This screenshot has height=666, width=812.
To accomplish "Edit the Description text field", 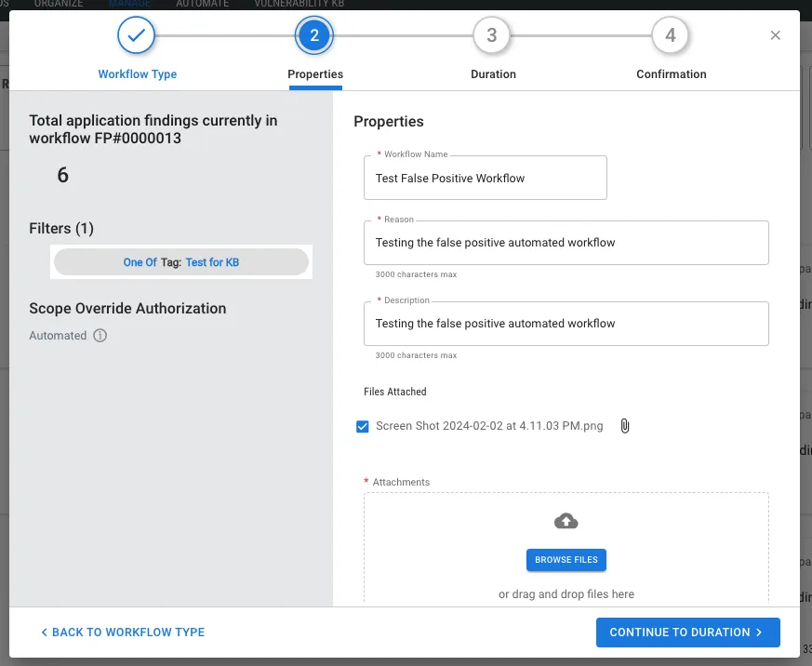I will click(x=566, y=324).
